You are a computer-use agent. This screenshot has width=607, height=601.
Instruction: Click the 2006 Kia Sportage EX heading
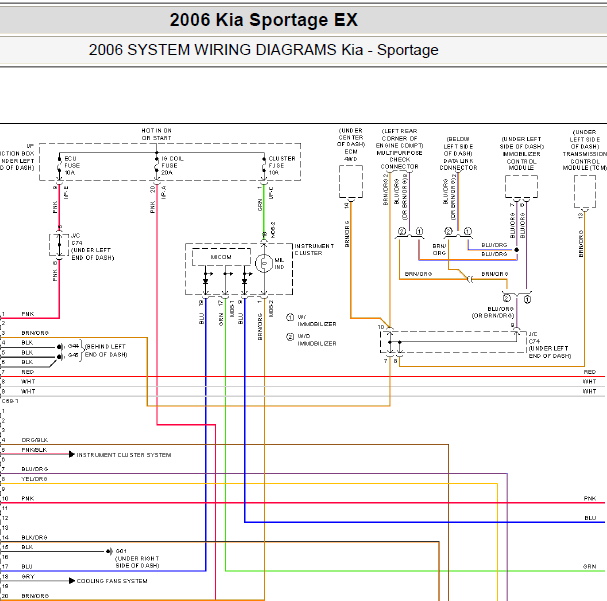coord(264,20)
